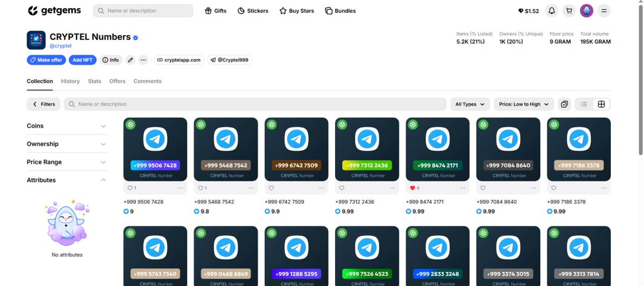Collapse the Filters panel
Screen dimensions: 644x286
[x=44, y=104]
